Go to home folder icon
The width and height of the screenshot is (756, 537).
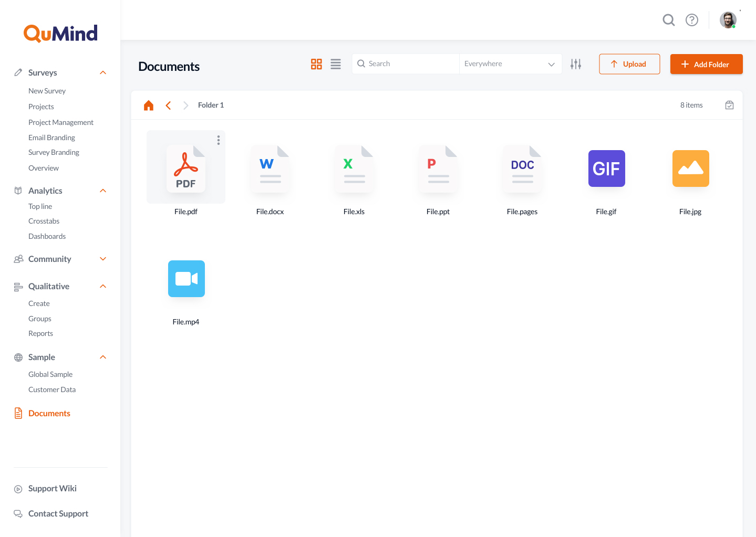(x=149, y=106)
